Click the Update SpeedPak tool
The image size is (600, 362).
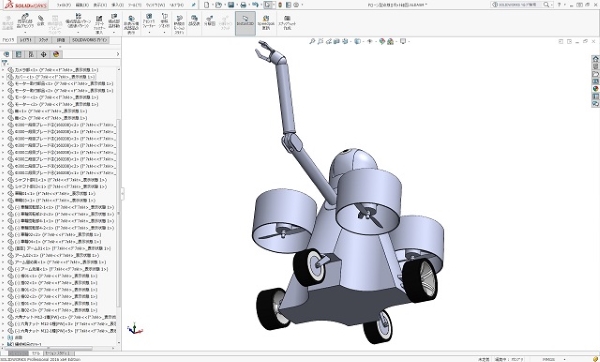266,22
